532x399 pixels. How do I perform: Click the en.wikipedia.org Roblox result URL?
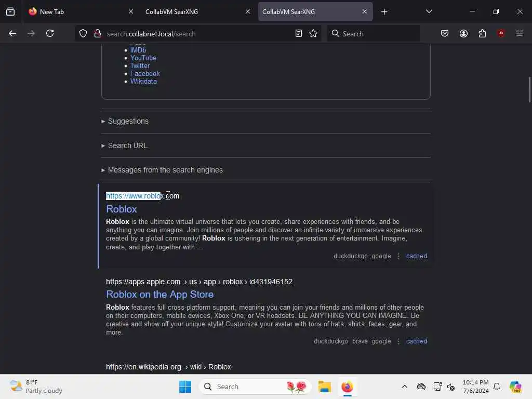coord(168,367)
